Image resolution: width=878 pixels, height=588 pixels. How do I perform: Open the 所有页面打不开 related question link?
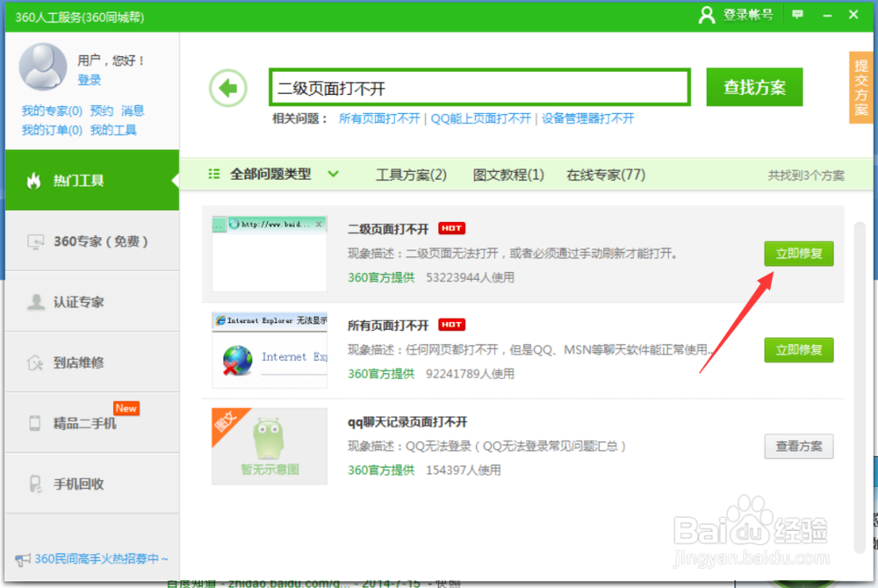(378, 117)
